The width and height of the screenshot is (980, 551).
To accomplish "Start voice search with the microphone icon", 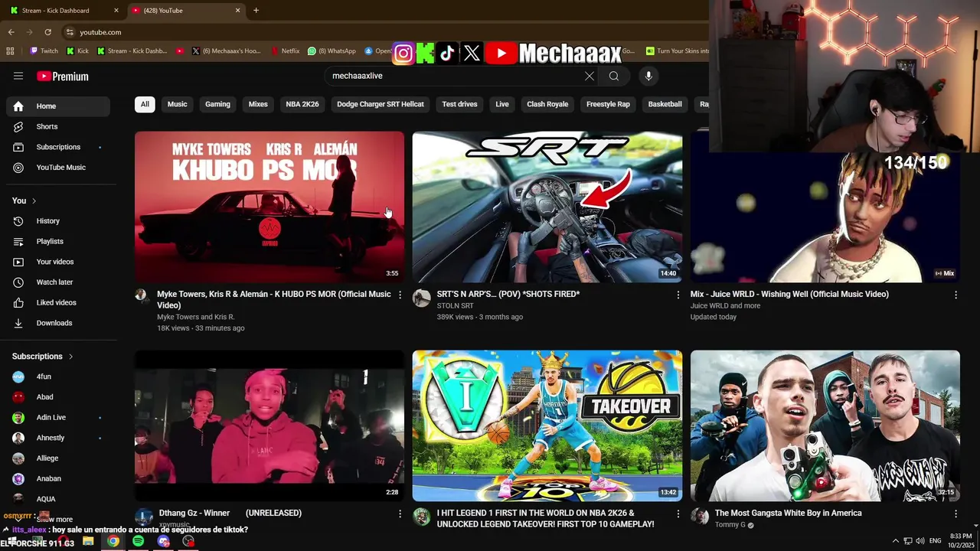I will (x=648, y=76).
